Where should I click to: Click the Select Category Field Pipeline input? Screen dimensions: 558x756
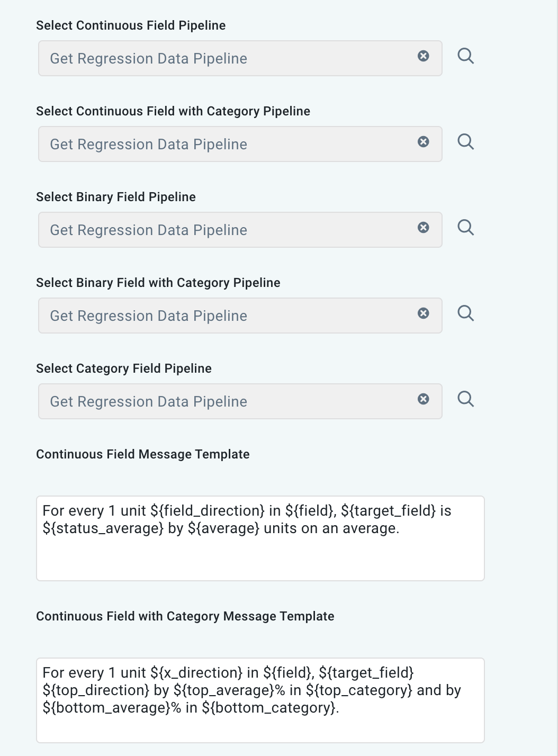point(212,401)
